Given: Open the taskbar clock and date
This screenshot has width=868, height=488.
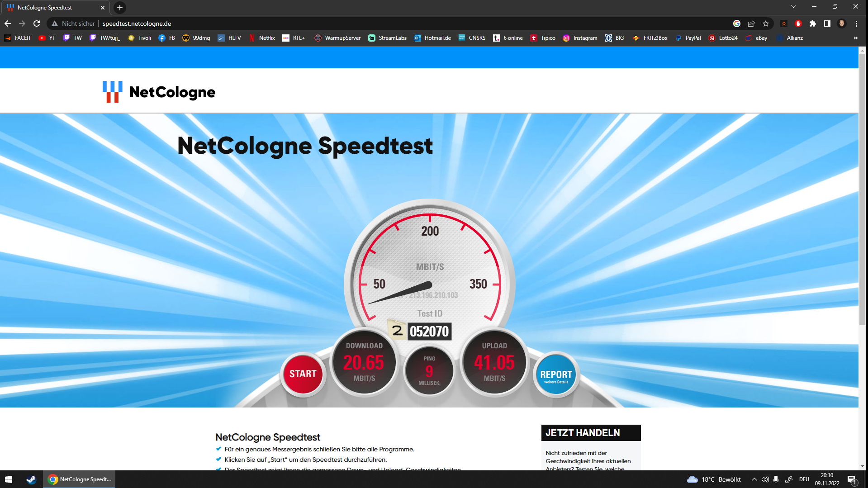Looking at the screenshot, I should point(827,479).
